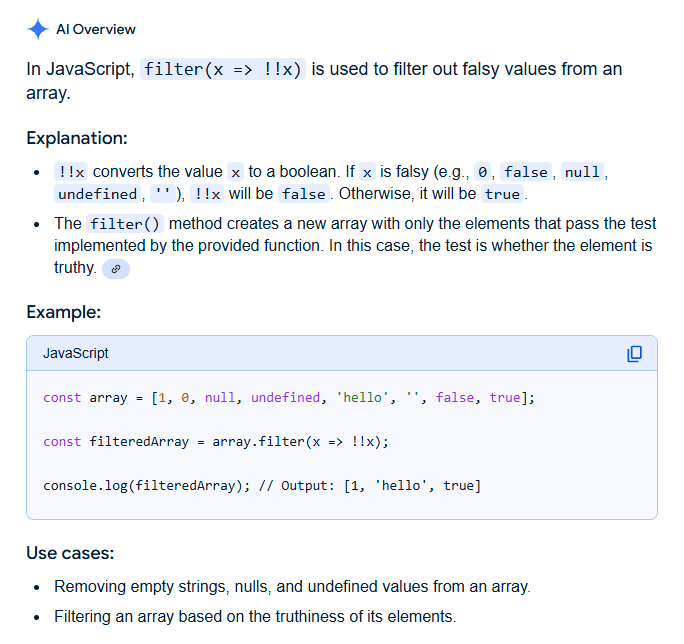Click the 'const filteredArray' code line
This screenshot has width=684, height=644.
(x=216, y=442)
